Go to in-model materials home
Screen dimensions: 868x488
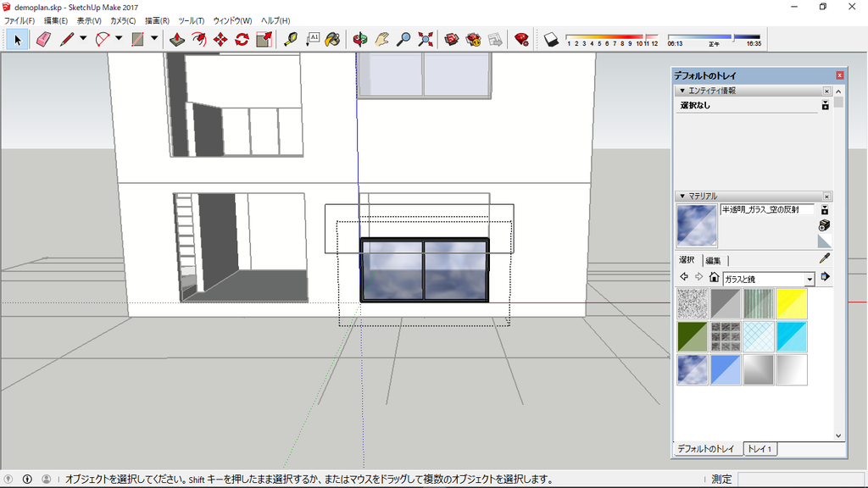pyautogui.click(x=714, y=277)
